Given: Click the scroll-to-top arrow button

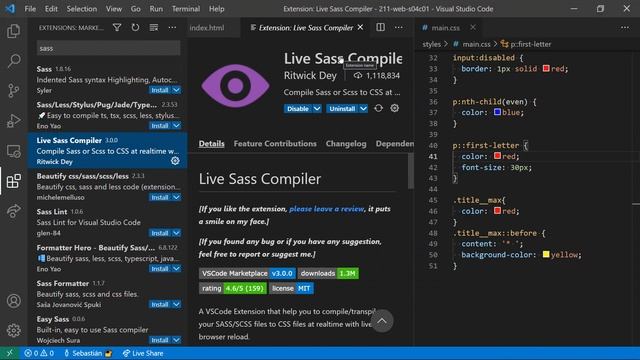Looking at the screenshot, I should [382, 321].
